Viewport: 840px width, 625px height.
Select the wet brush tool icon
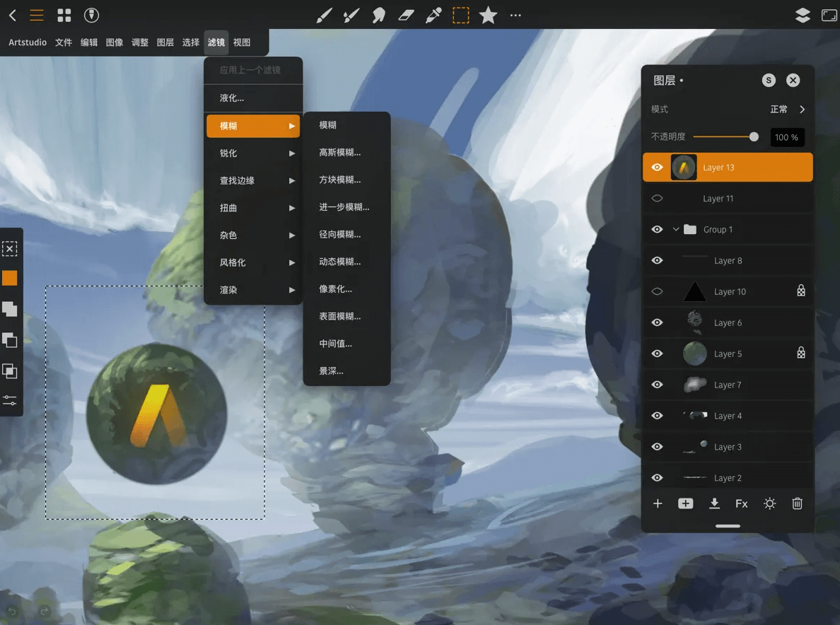tap(351, 15)
